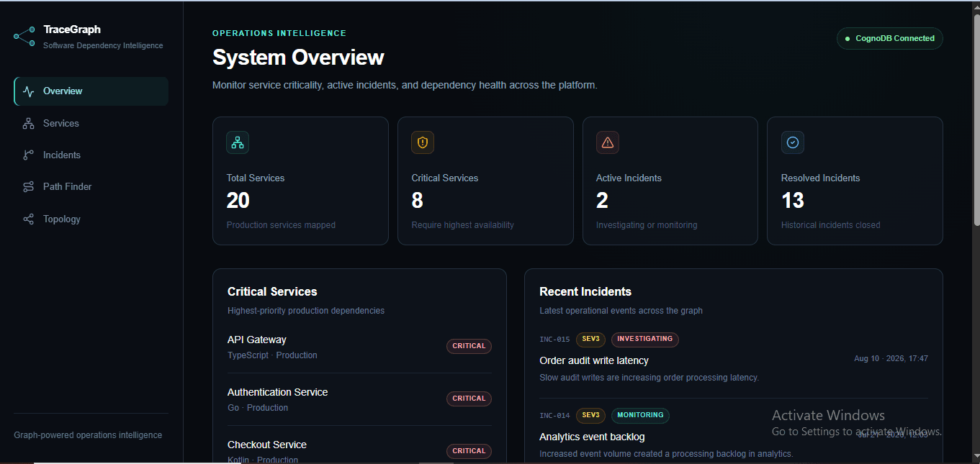Click the SEV3 tag on INC-014

coord(590,415)
